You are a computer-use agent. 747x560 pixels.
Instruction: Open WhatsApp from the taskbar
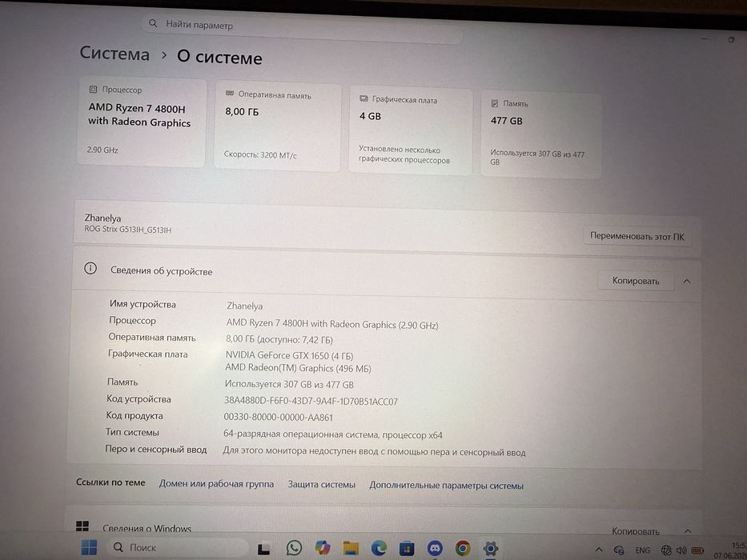[294, 548]
